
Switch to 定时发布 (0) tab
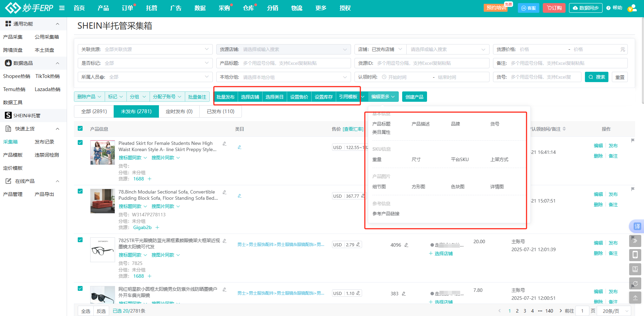(179, 111)
